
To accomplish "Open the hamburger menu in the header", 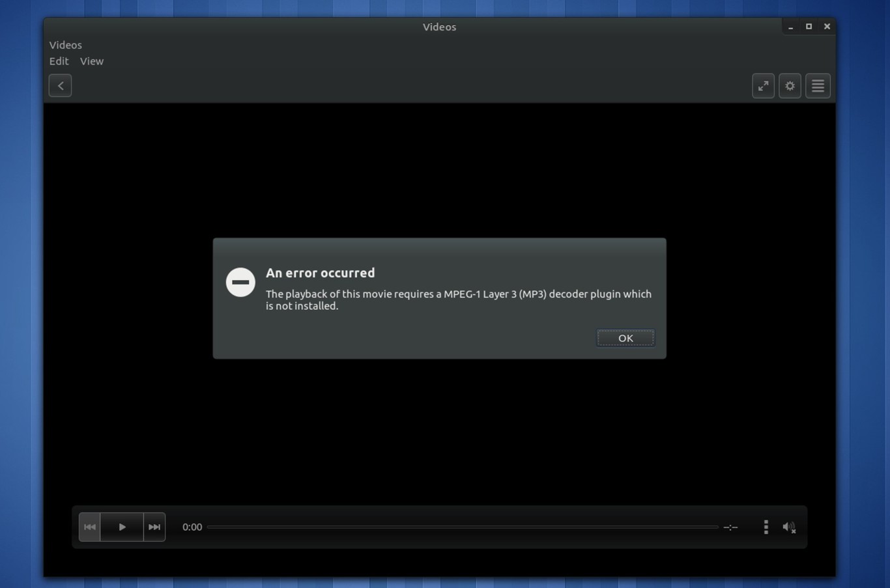I will pyautogui.click(x=818, y=85).
